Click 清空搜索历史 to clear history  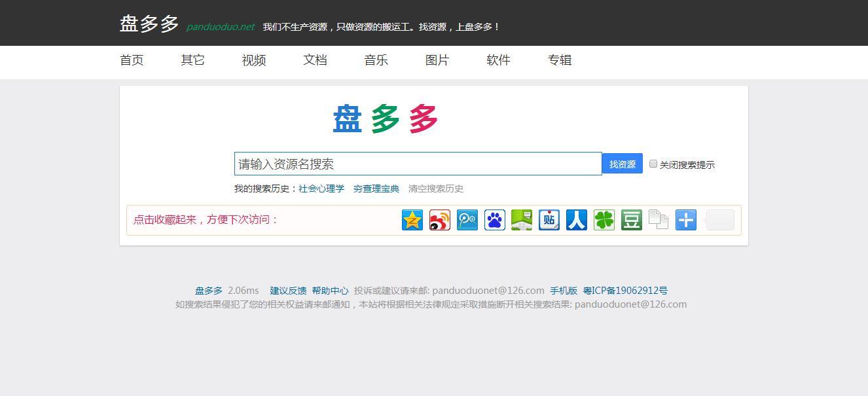[x=436, y=189]
